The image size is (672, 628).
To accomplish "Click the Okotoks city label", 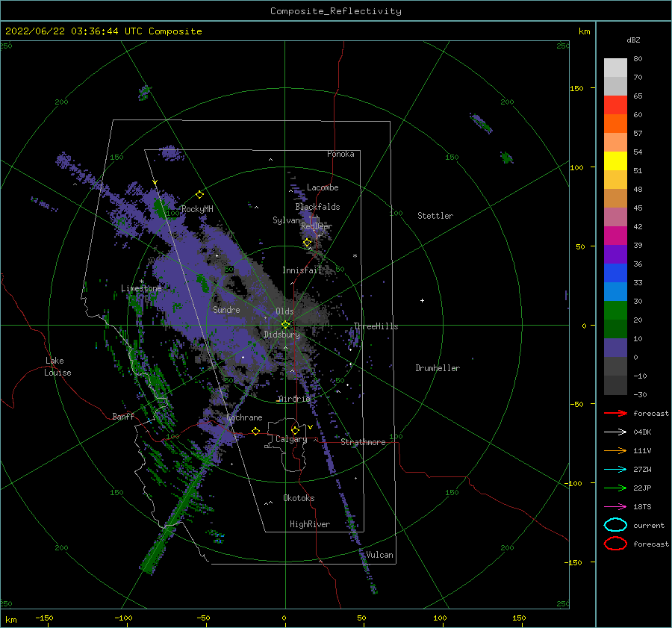I will pos(299,498).
